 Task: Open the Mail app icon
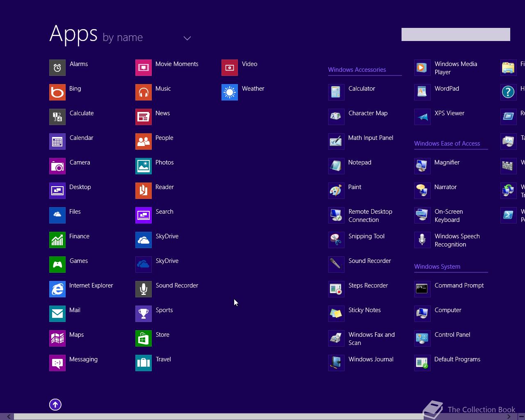(x=57, y=314)
